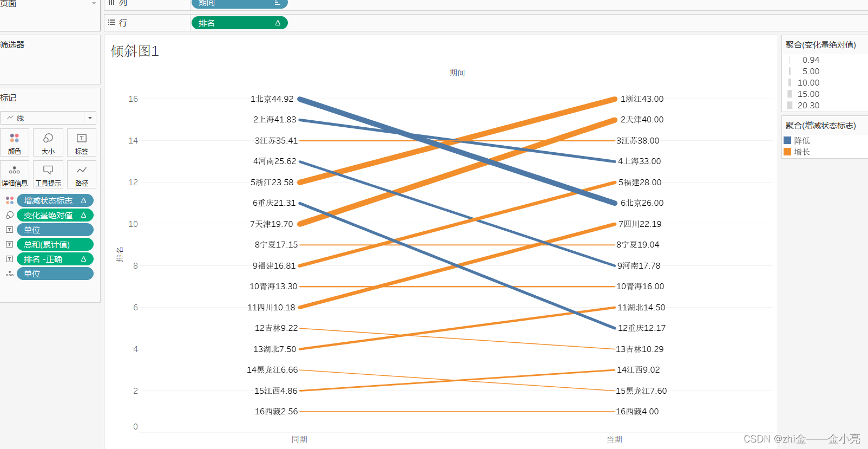
Task: Click the label 11四川10.18
Action: coord(271,308)
